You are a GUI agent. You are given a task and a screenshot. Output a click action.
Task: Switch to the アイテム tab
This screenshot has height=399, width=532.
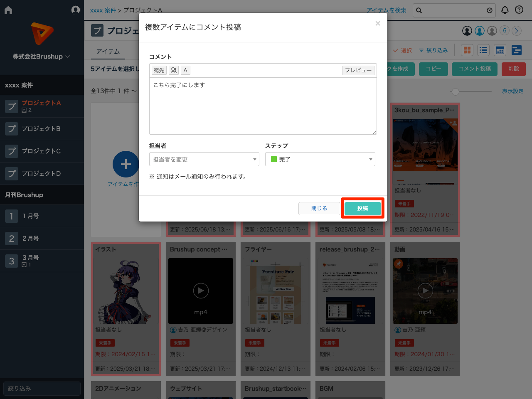pyautogui.click(x=108, y=52)
